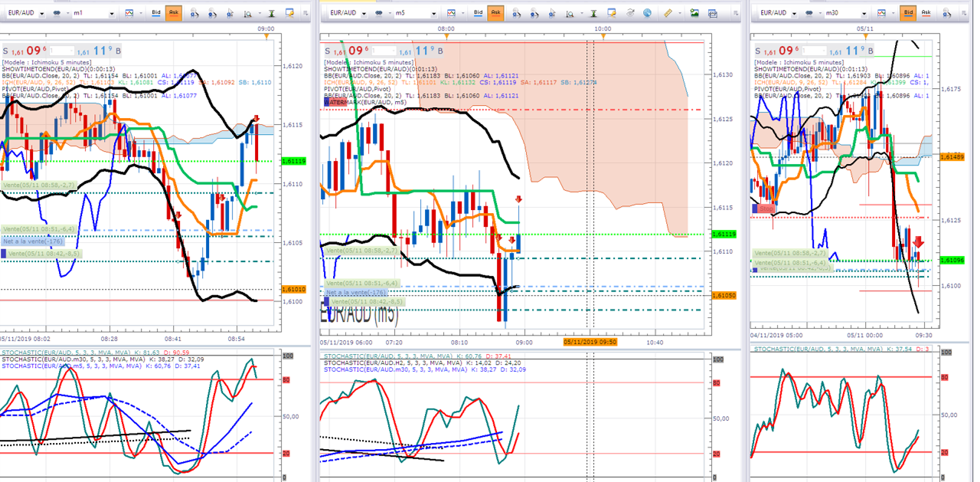Click the green vertical-fit icon in m5 toolbar
980x482 pixels.
(594, 13)
